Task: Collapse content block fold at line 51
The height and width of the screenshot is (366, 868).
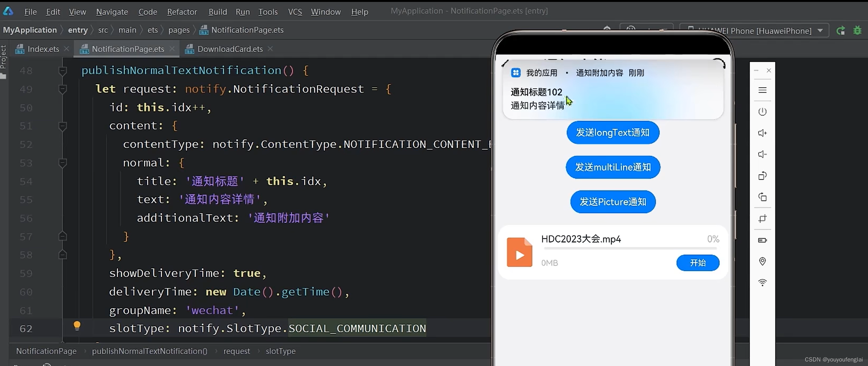Action: 62,126
